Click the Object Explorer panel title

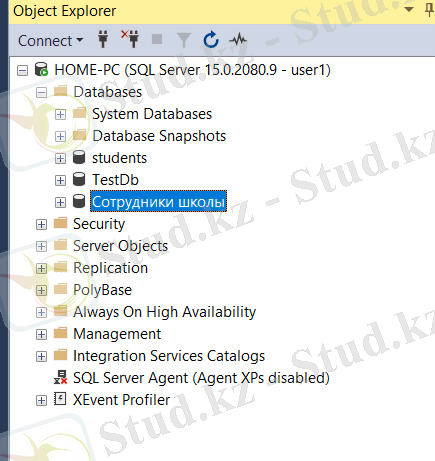pyautogui.click(x=64, y=11)
